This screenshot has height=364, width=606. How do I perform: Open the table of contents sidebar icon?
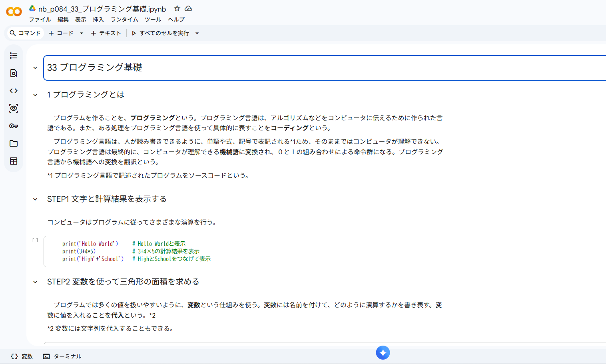point(14,56)
